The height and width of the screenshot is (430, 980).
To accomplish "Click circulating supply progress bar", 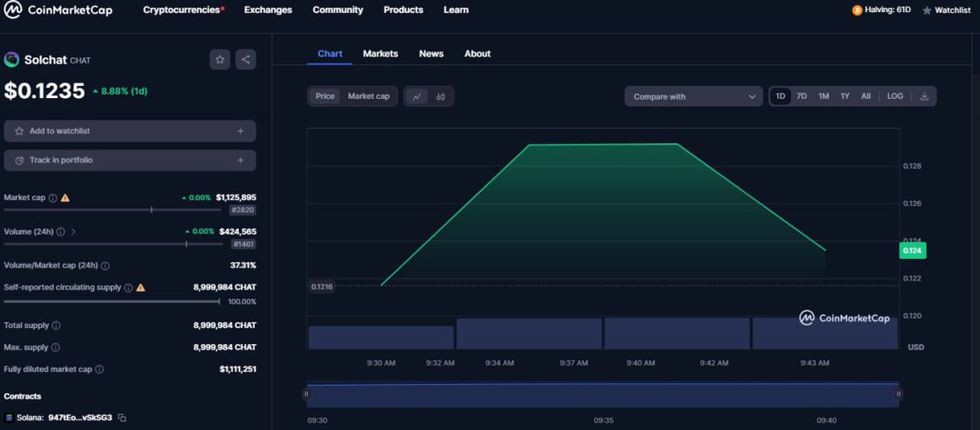I will tap(112, 302).
